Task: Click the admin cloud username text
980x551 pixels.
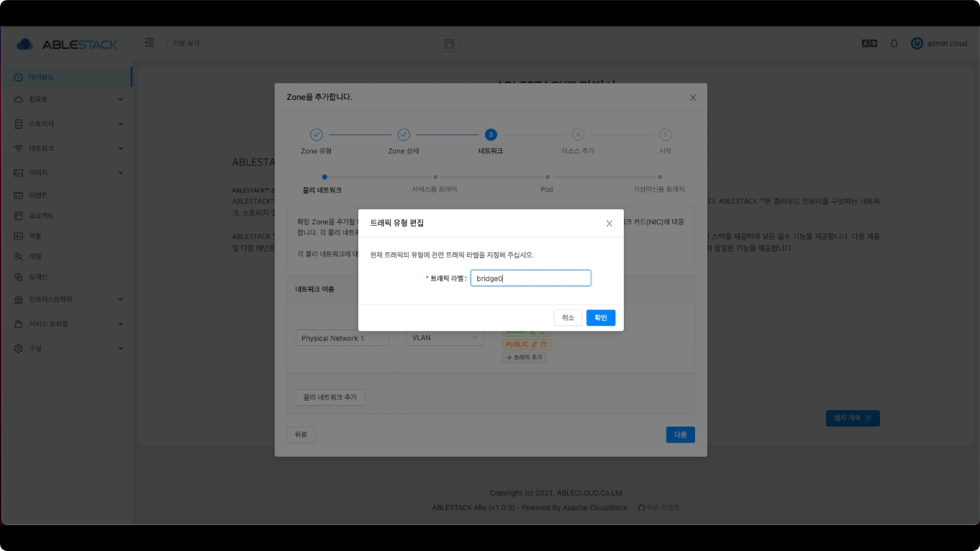Action: click(x=947, y=43)
